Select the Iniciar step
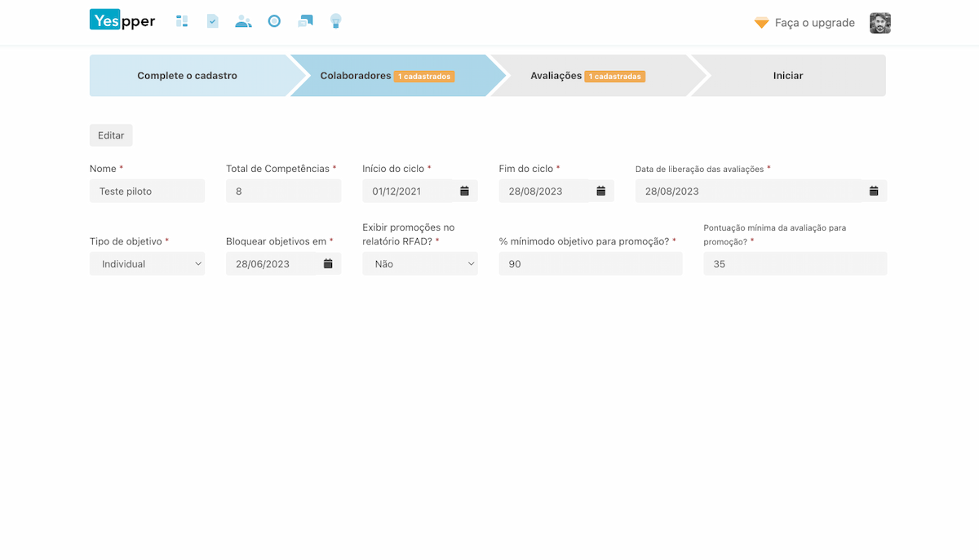Screen dimensions: 979x560 click(x=788, y=76)
